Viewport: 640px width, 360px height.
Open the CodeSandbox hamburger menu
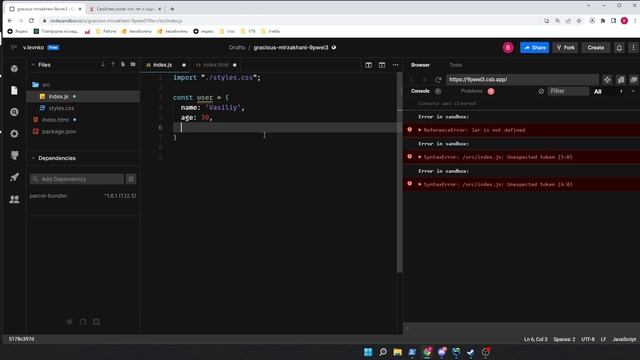point(14,48)
